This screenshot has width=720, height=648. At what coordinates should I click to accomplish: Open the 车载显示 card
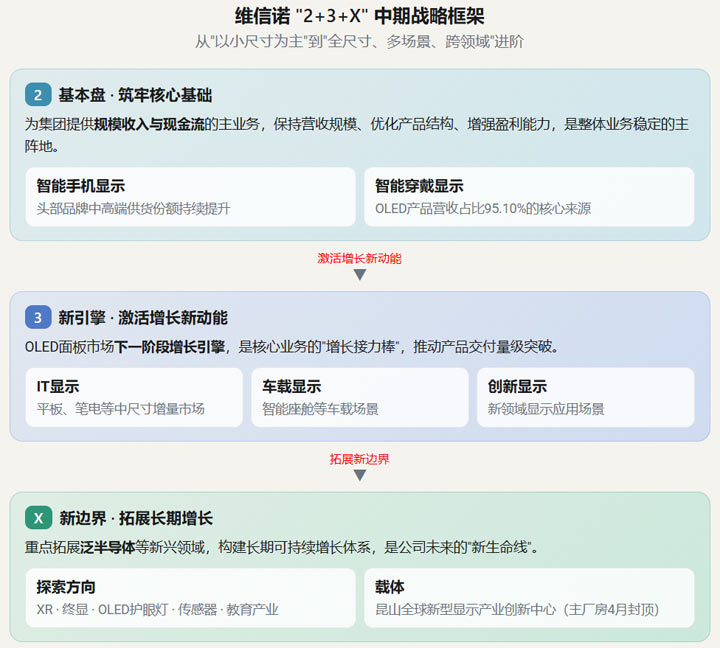(x=360, y=397)
